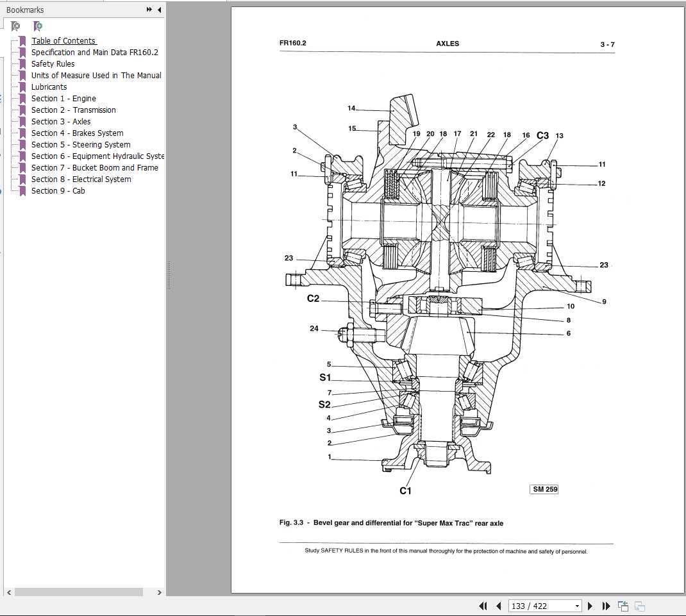The width and height of the screenshot is (686, 616).
Task: Click the bookmarks panel horizontal scrollbar thumb
Action: click(x=79, y=592)
